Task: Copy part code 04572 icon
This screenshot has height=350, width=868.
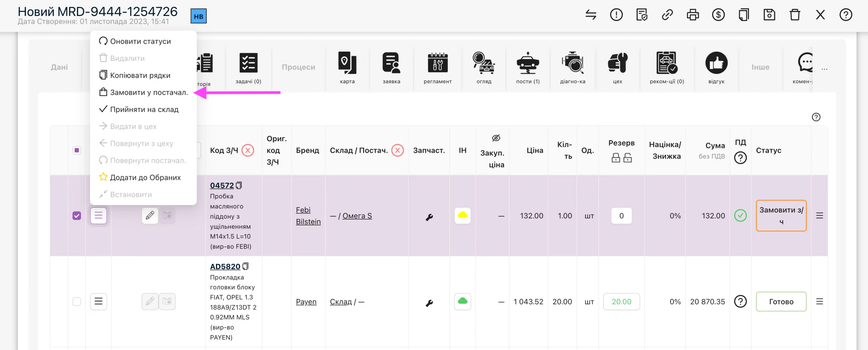Action: pos(239,185)
